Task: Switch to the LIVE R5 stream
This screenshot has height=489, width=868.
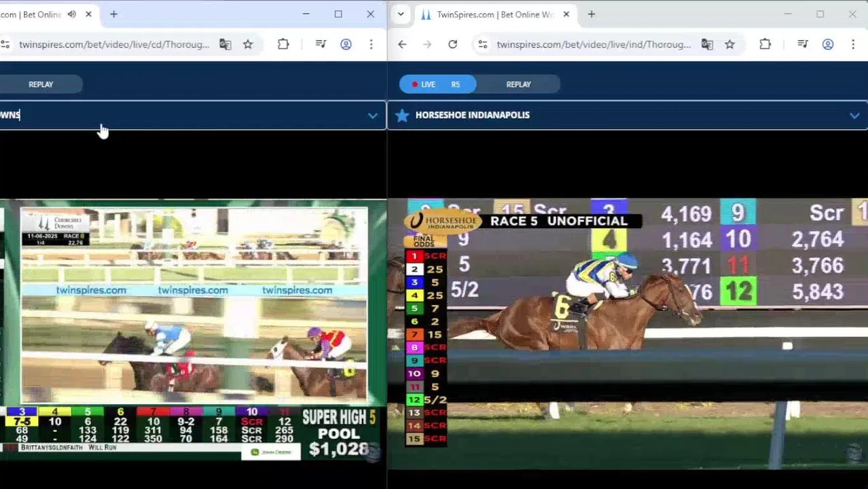Action: coord(437,84)
